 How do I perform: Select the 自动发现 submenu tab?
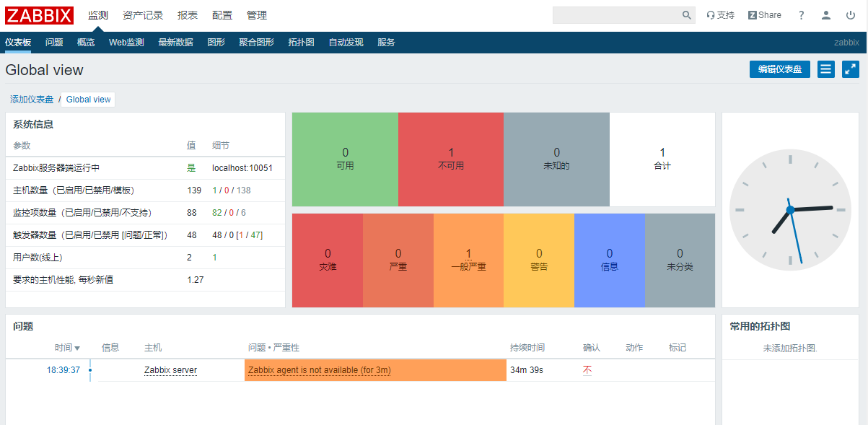346,43
